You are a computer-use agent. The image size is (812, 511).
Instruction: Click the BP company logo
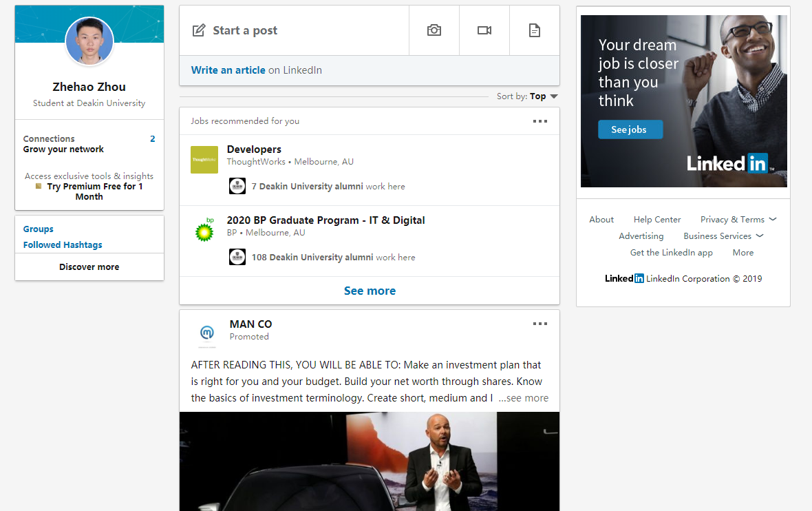pos(204,231)
